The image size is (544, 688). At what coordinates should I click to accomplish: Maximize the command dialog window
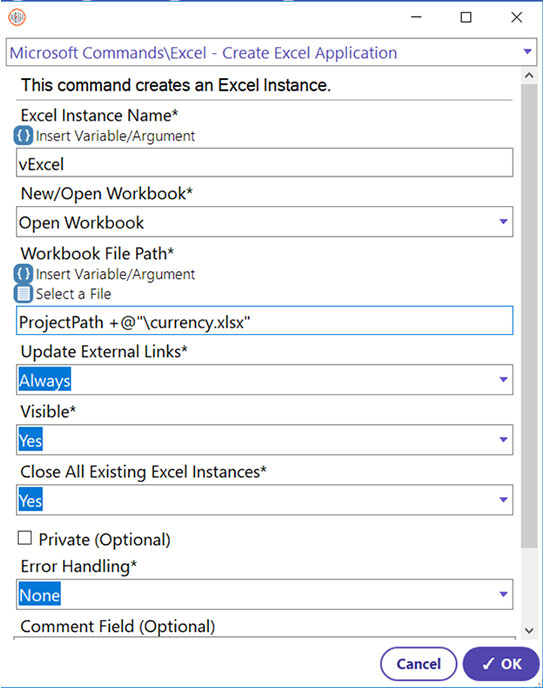pos(466,18)
